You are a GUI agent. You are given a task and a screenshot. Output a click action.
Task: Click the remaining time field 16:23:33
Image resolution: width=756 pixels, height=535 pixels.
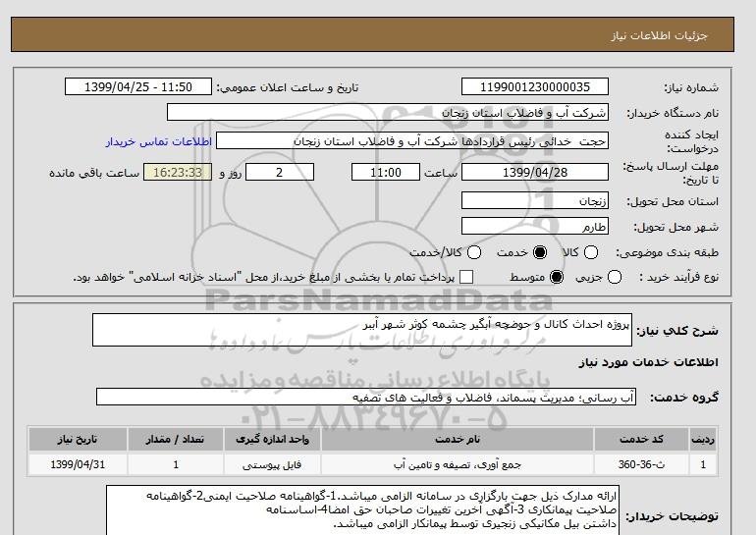[x=178, y=172]
